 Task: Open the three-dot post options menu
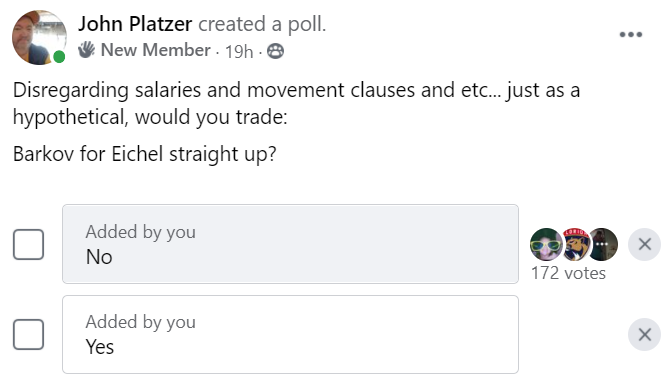631,35
